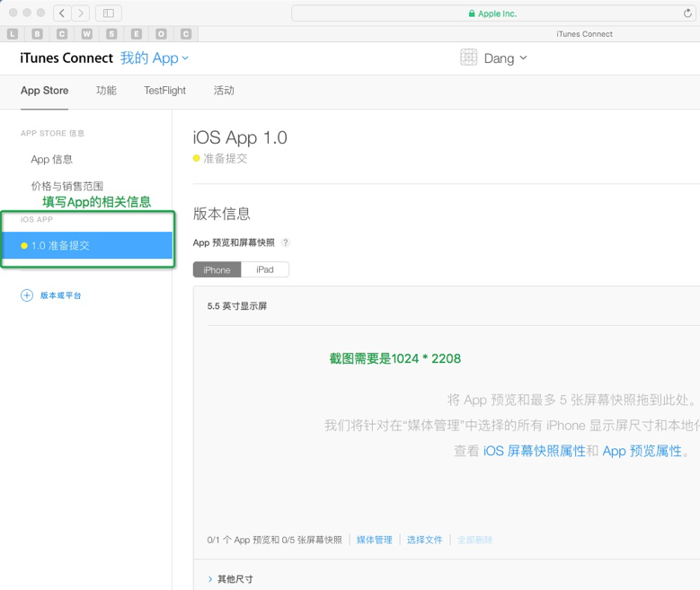
Task: Open the Dang account dropdown
Action: 505,58
